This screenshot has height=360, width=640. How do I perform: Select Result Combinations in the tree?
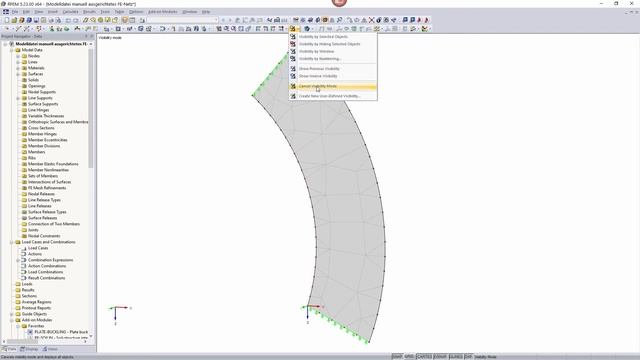point(47,278)
